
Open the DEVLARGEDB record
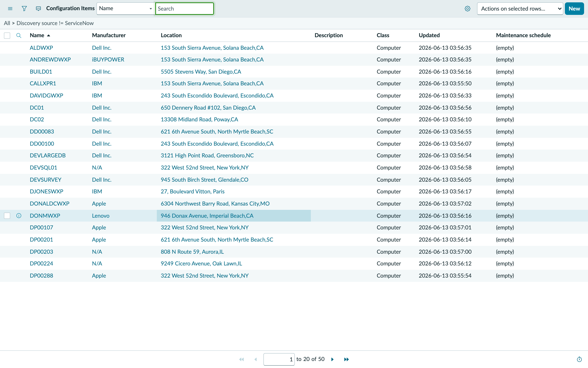click(x=47, y=156)
